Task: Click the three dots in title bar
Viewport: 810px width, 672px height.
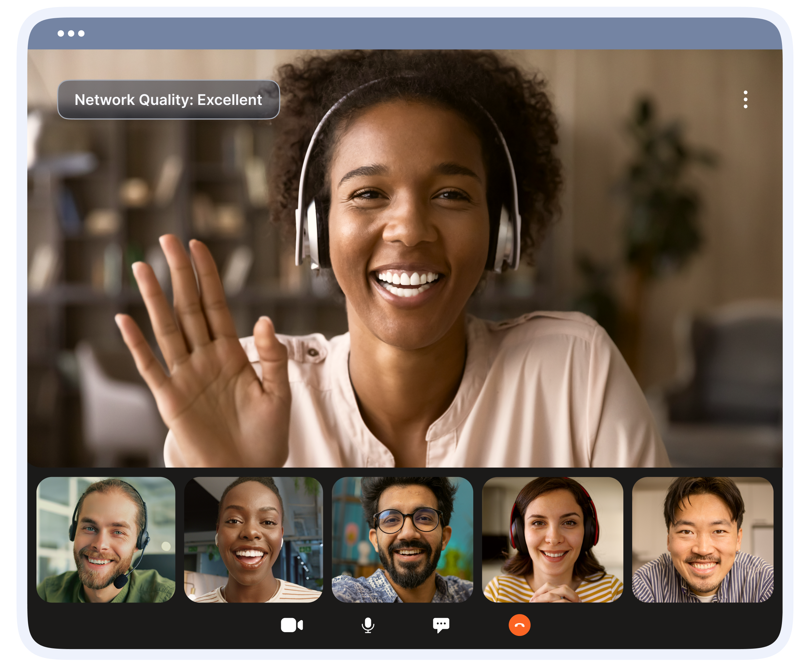Action: tap(71, 33)
